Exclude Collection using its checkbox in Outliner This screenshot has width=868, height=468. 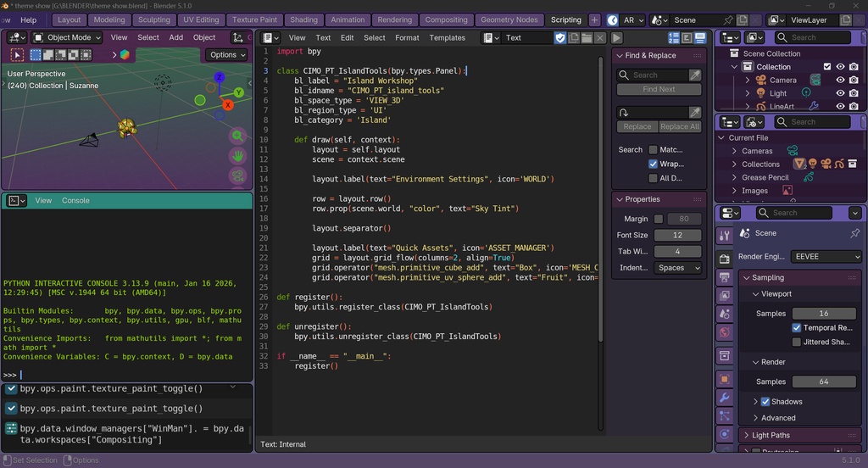(827, 66)
